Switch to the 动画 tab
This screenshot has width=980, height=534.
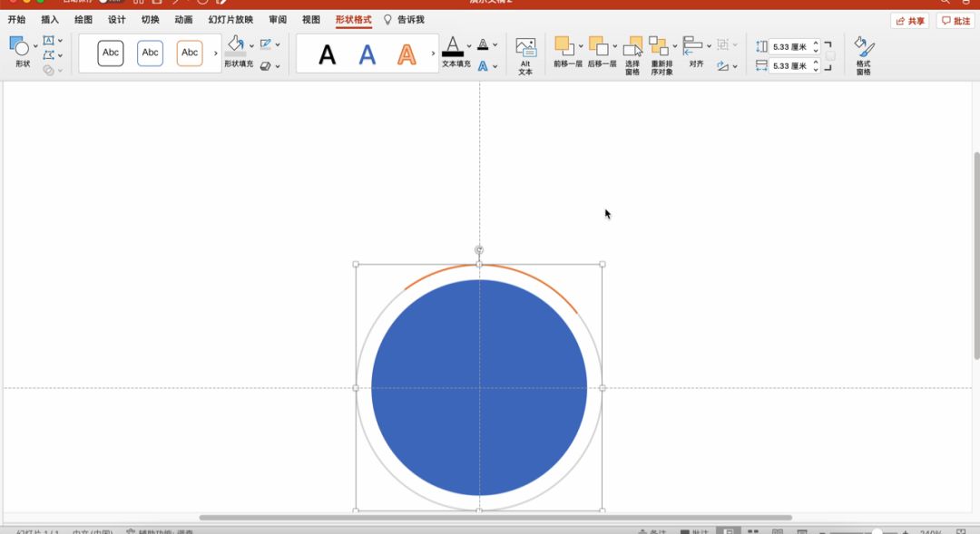pos(183,20)
